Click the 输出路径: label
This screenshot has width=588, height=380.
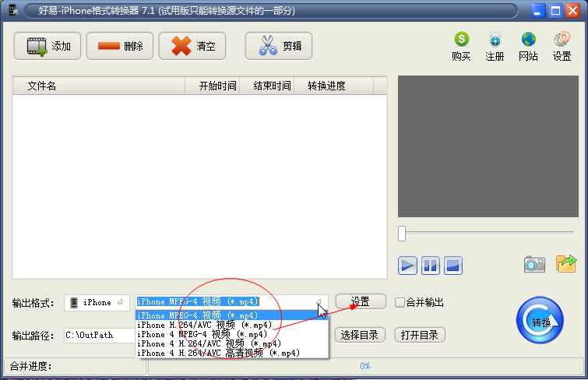coord(33,336)
